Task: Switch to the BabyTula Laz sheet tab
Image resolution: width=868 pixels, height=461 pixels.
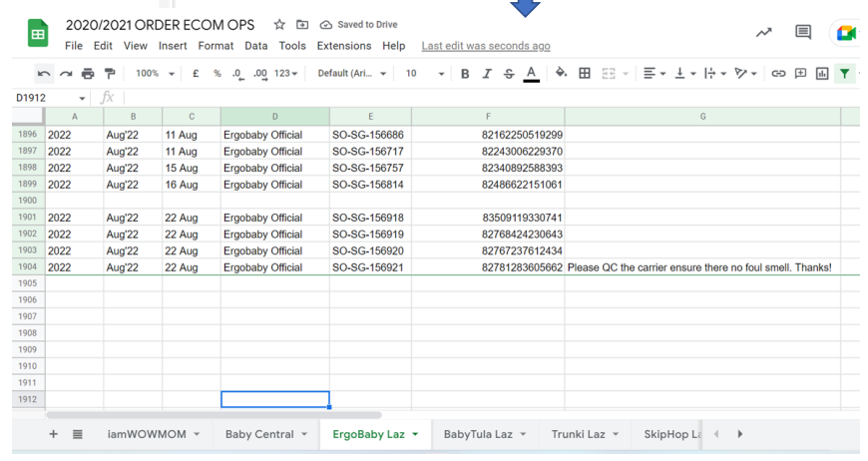Action: point(478,434)
